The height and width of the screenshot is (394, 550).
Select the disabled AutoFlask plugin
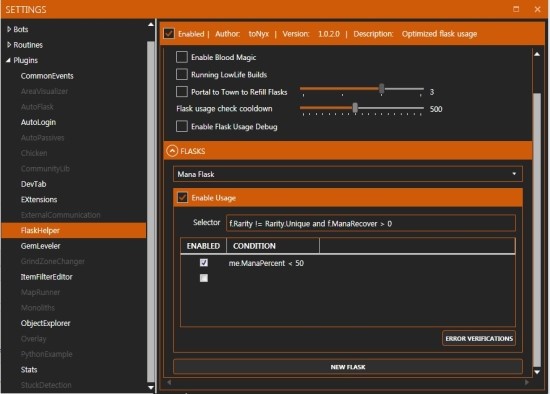click(x=37, y=107)
